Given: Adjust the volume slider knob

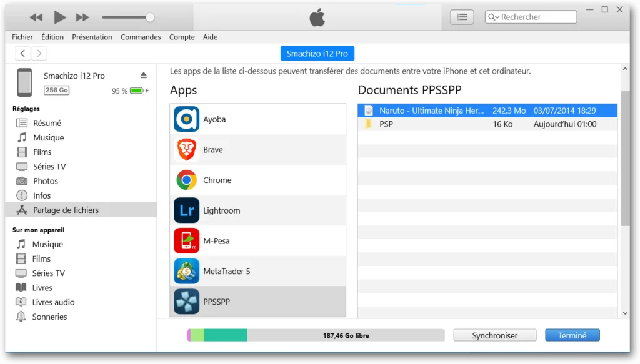Looking at the screenshot, I should 150,17.
